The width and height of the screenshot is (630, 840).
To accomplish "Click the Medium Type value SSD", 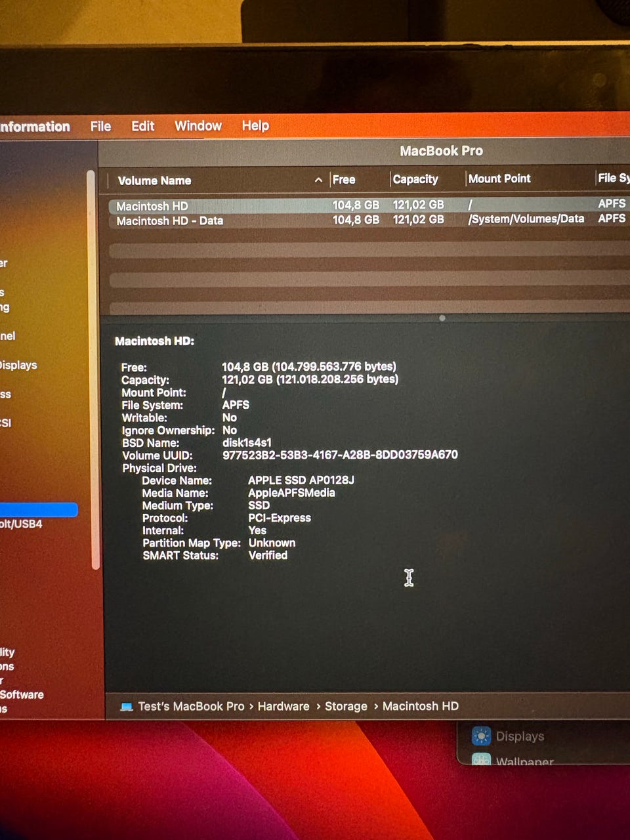I will coord(259,505).
